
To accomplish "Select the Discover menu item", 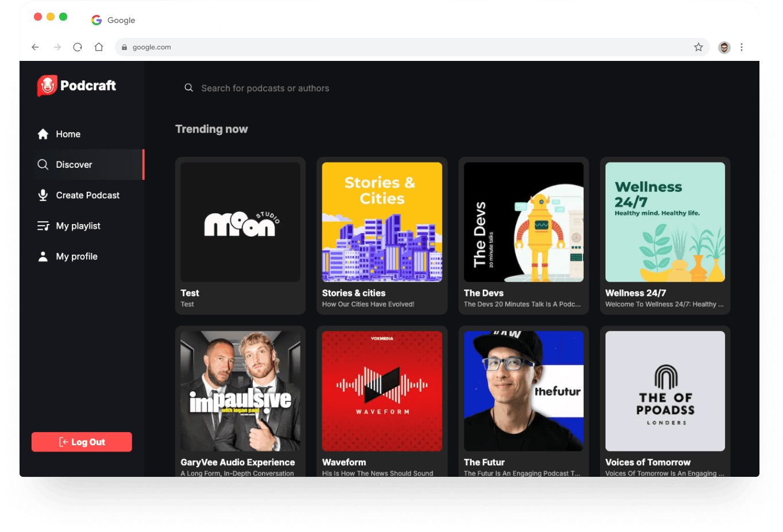I will 87,164.
